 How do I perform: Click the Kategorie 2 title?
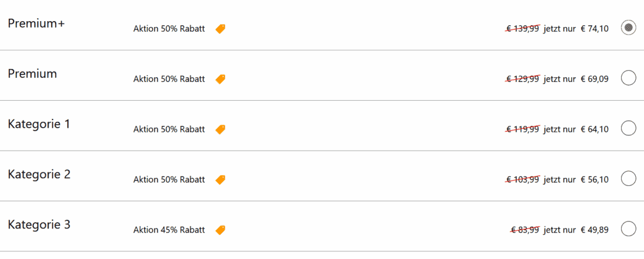coord(39,175)
